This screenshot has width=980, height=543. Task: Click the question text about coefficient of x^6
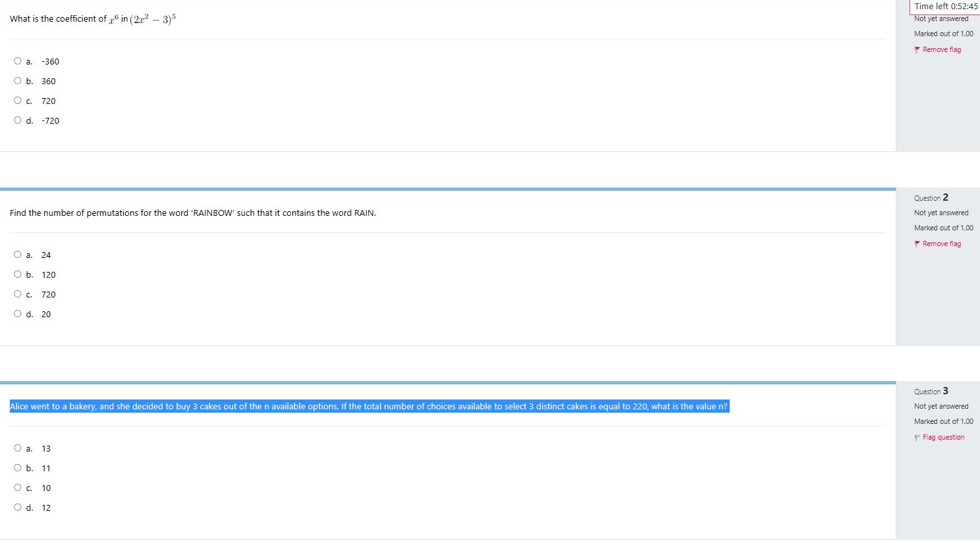(x=93, y=18)
